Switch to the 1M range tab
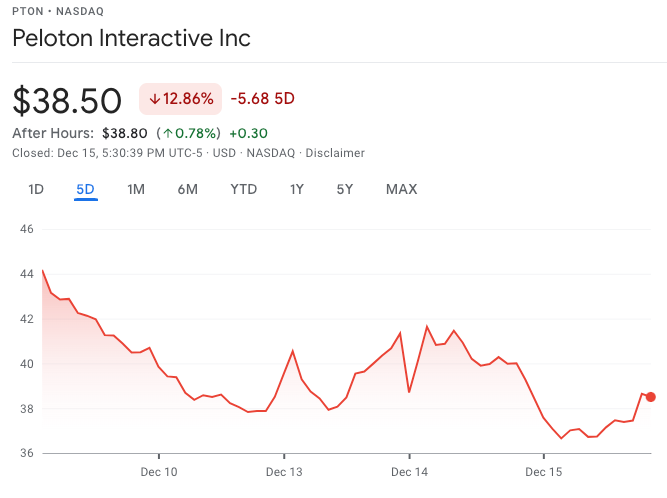 click(136, 189)
